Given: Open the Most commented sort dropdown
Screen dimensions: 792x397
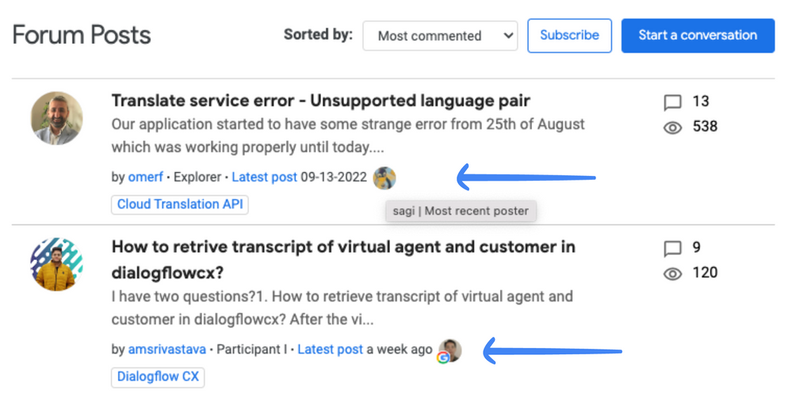Looking at the screenshot, I should tap(440, 36).
